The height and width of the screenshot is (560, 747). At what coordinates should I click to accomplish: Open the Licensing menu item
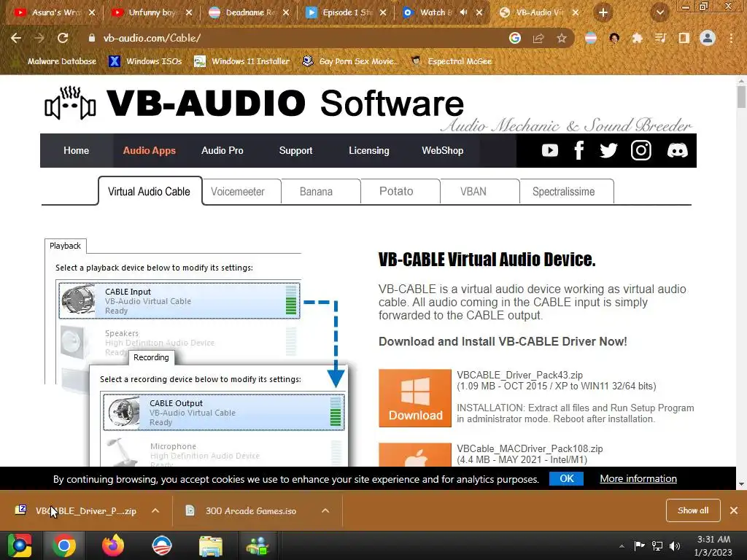368,150
